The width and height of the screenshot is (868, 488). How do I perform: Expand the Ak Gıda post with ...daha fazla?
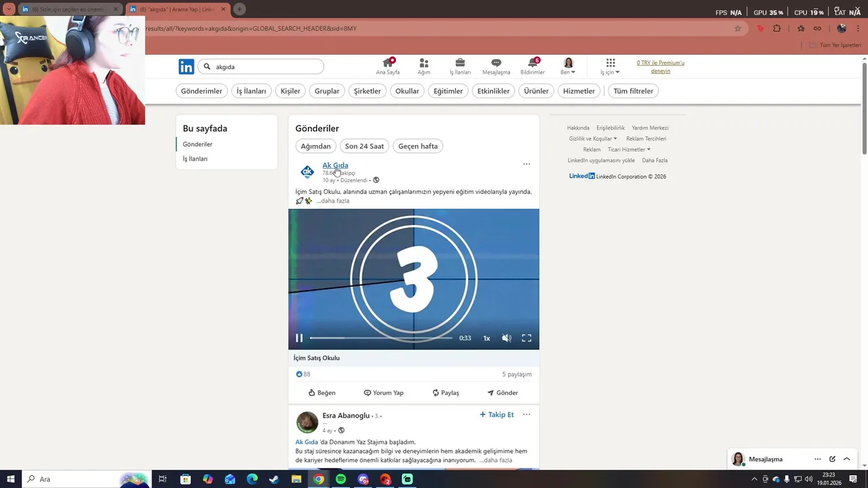pyautogui.click(x=333, y=201)
